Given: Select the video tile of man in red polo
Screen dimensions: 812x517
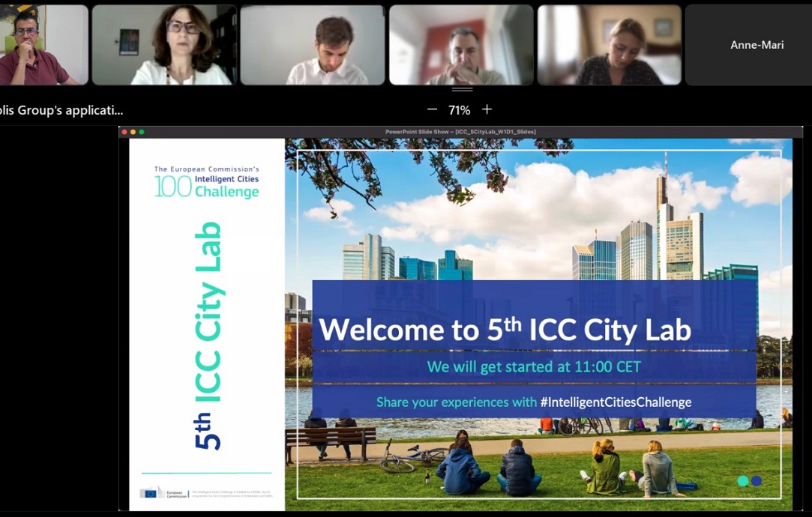Looking at the screenshot, I should pos(44,45).
